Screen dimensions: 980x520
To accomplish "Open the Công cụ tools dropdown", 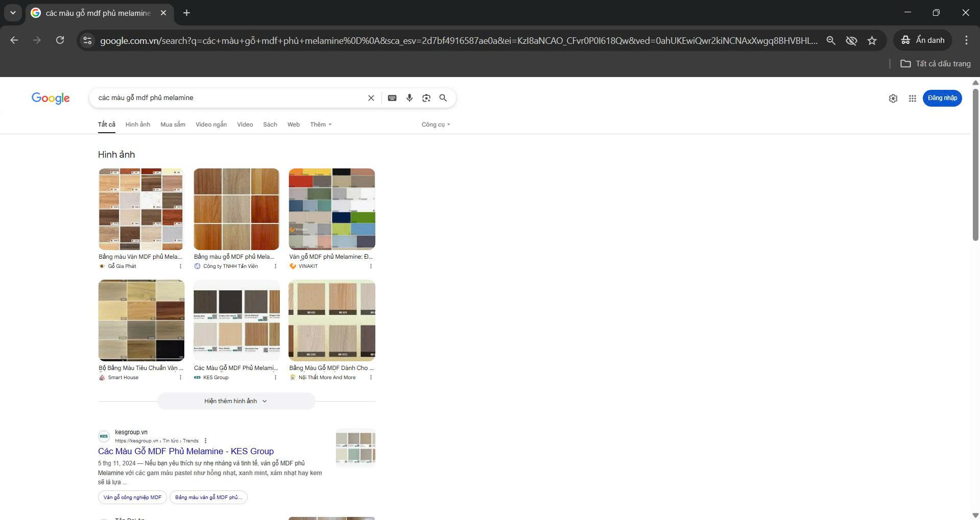I will coord(436,125).
